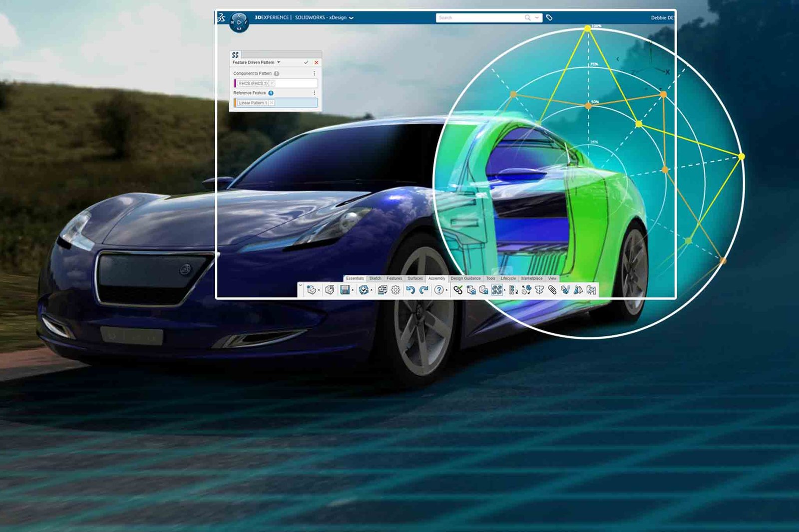This screenshot has height=532, width=799.
Task: Click into the Search input field
Action: coord(479,17)
